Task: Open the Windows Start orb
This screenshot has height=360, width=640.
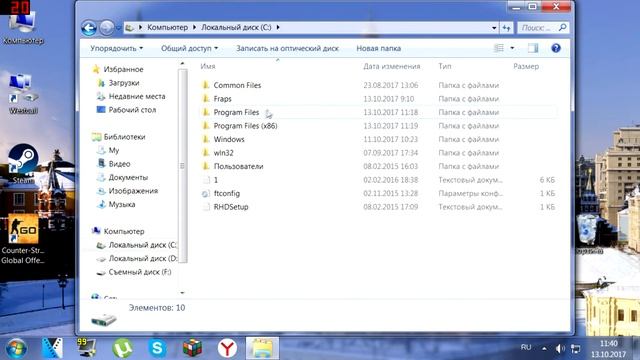Action: (16, 348)
